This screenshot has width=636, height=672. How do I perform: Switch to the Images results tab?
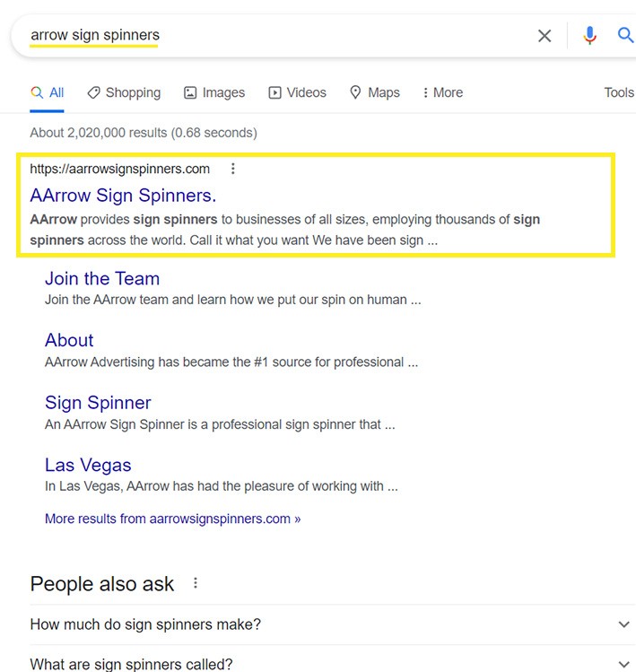point(214,92)
